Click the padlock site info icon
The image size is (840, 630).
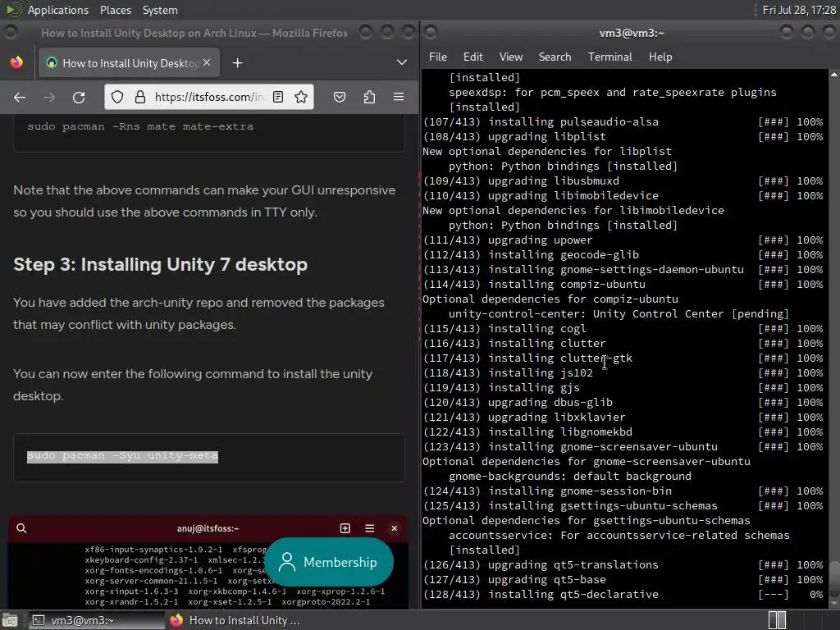pos(139,97)
